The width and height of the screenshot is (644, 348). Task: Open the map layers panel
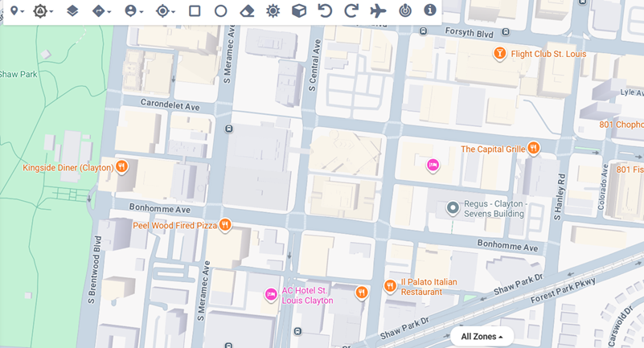(72, 10)
